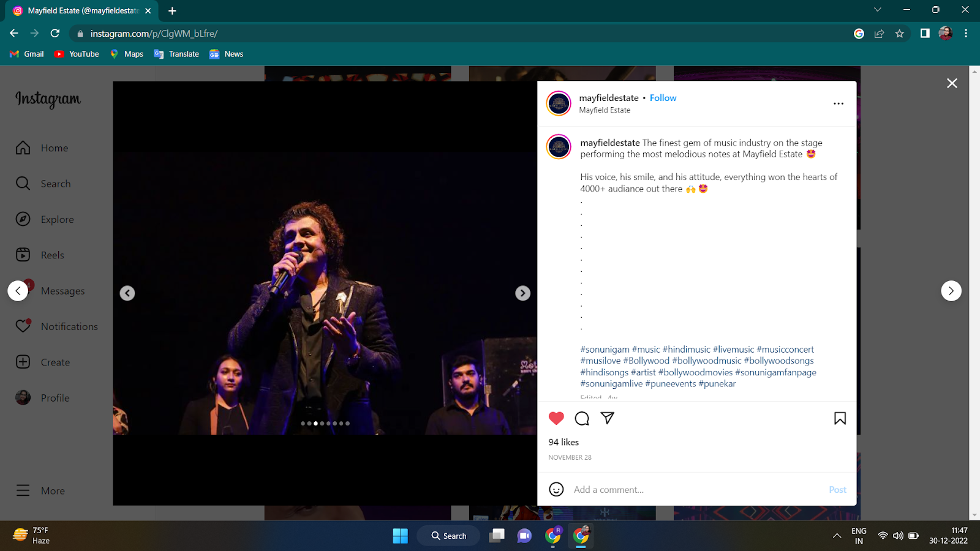Toggle Chrome side panel

point(925,34)
